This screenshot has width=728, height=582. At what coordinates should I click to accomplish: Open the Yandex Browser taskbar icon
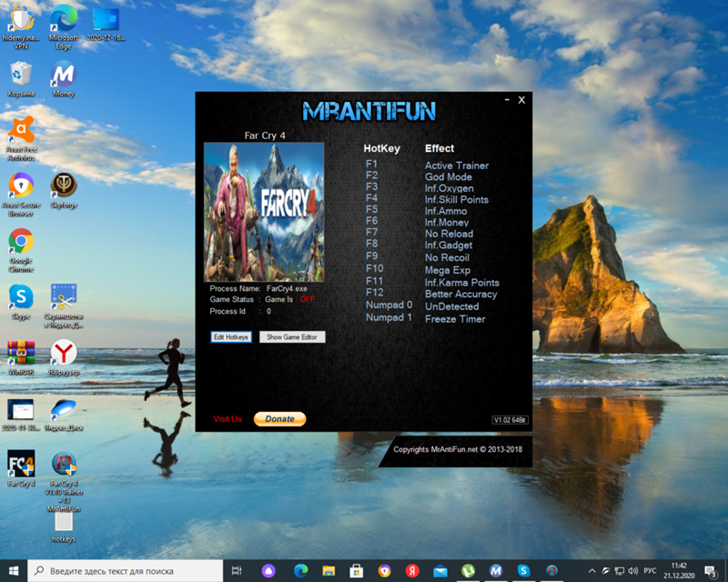click(412, 571)
